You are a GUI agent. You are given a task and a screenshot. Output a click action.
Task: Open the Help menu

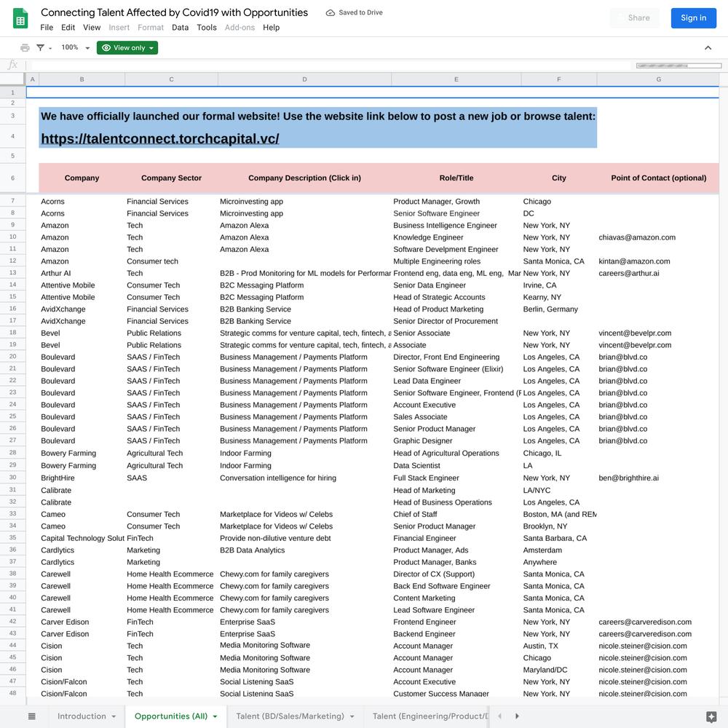tap(271, 28)
